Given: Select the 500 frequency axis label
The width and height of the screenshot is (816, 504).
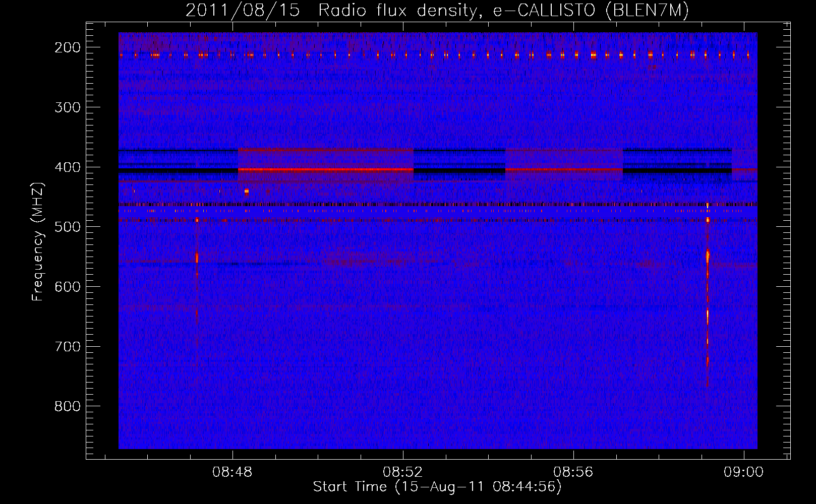Looking at the screenshot, I should 68,227.
